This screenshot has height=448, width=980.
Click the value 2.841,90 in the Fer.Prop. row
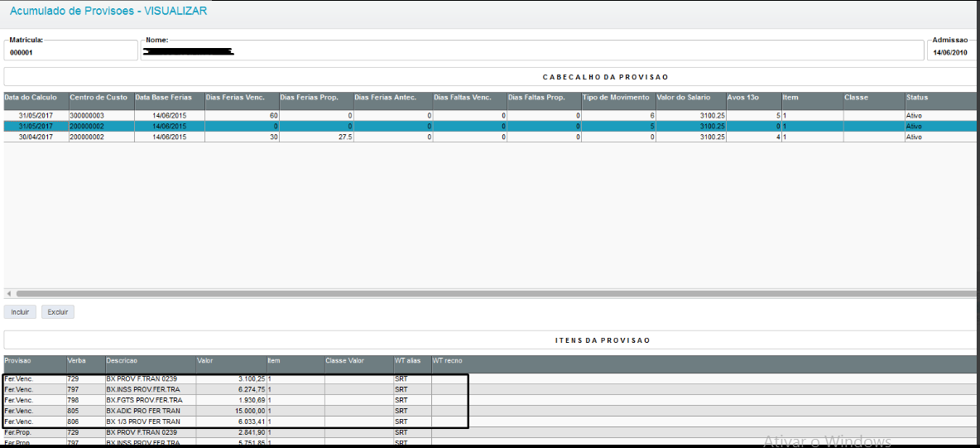(252, 432)
